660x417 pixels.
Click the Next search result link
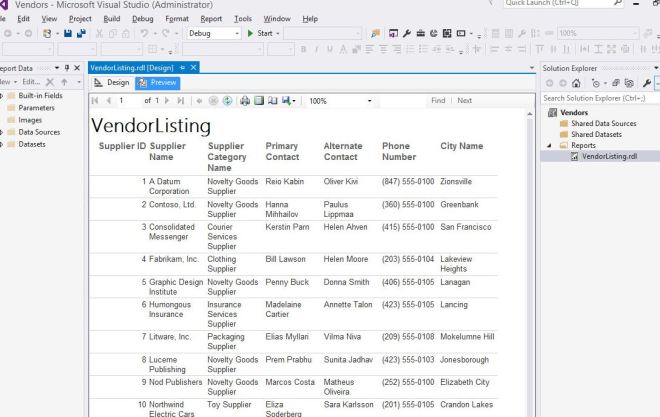464,101
